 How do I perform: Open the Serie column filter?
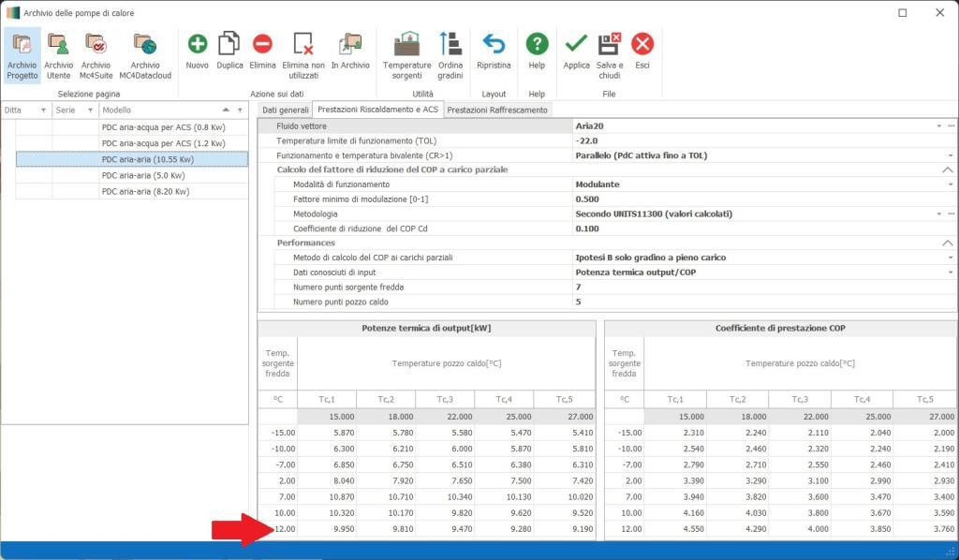(91, 111)
